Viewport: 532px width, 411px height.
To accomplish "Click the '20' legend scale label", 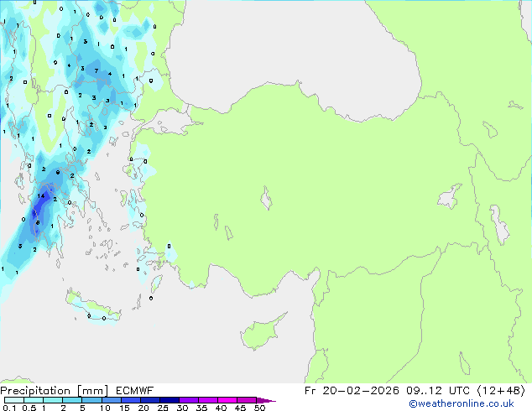I will [x=143, y=408].
